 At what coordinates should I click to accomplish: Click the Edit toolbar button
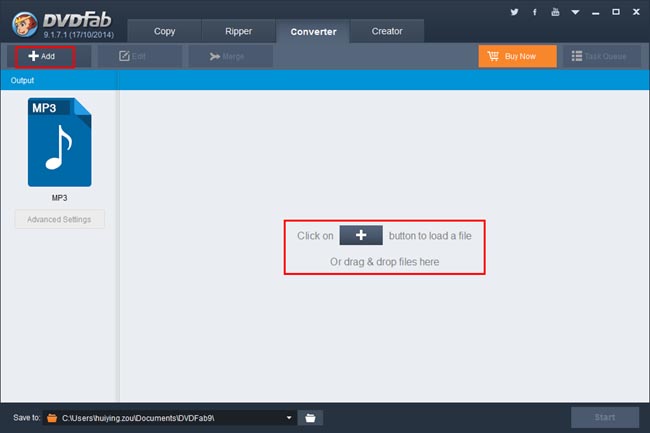140,56
